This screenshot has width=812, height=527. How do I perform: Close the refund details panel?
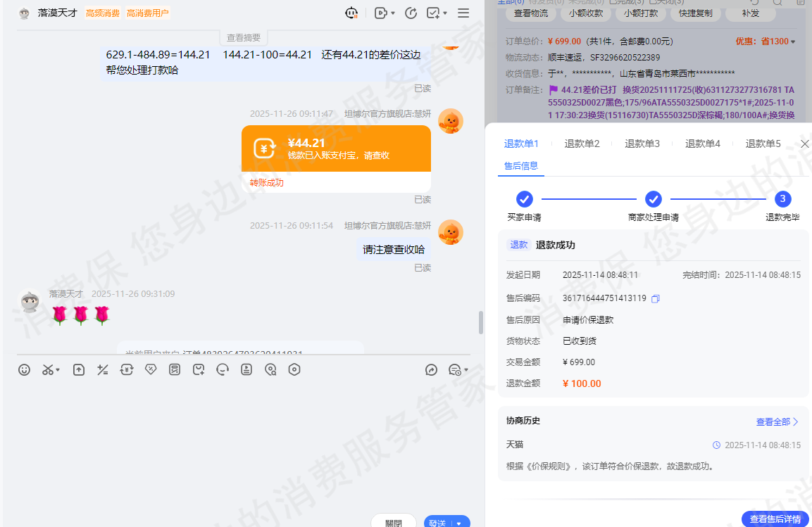pyautogui.click(x=805, y=144)
